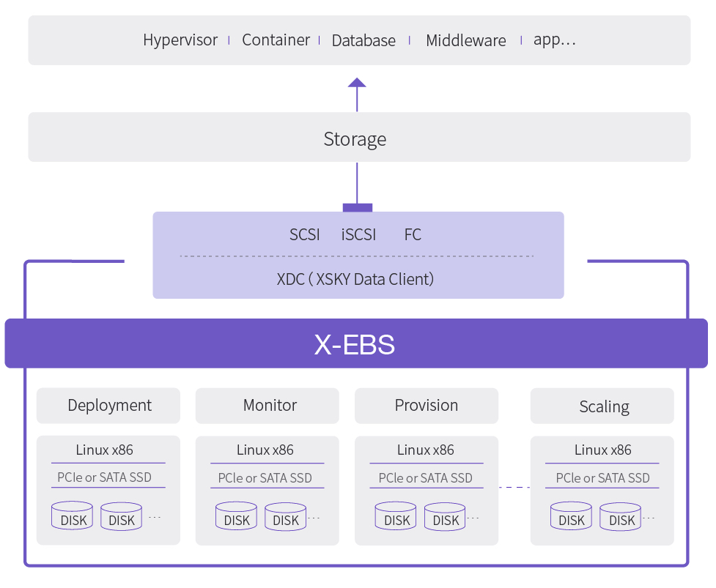Screen dimensions: 716x588
Task: Click the SCSI protocol label
Action: pyautogui.click(x=305, y=234)
